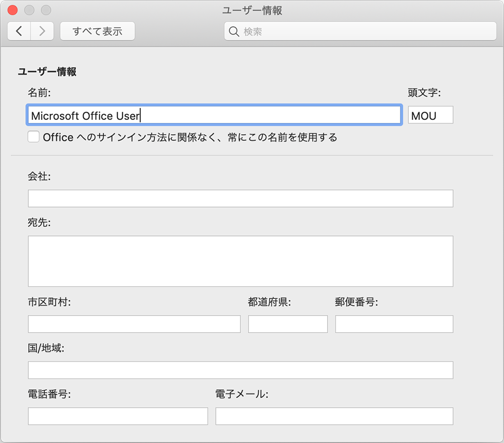Focus the 検索 search field
Image resolution: width=504 pixels, height=443 pixels.
(360, 31)
